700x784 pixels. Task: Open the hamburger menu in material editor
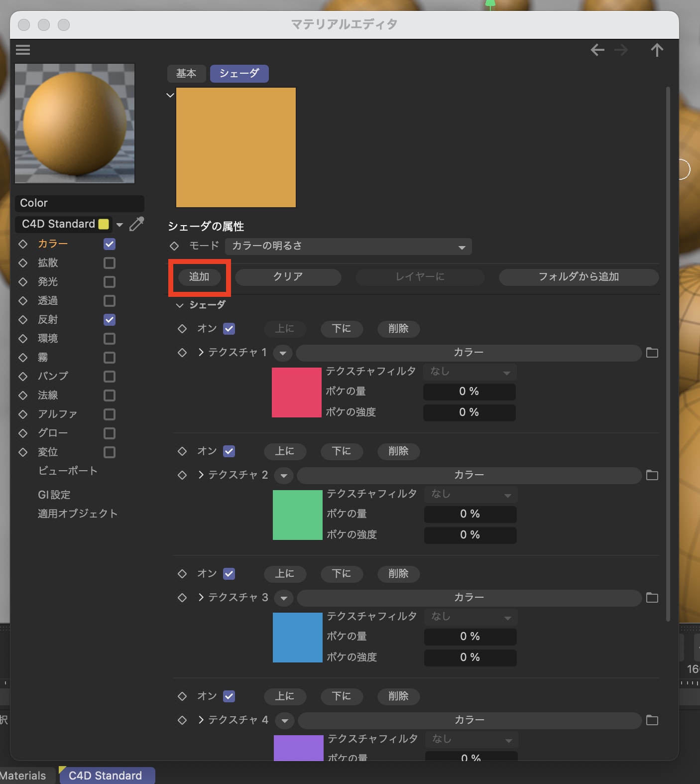coord(23,50)
